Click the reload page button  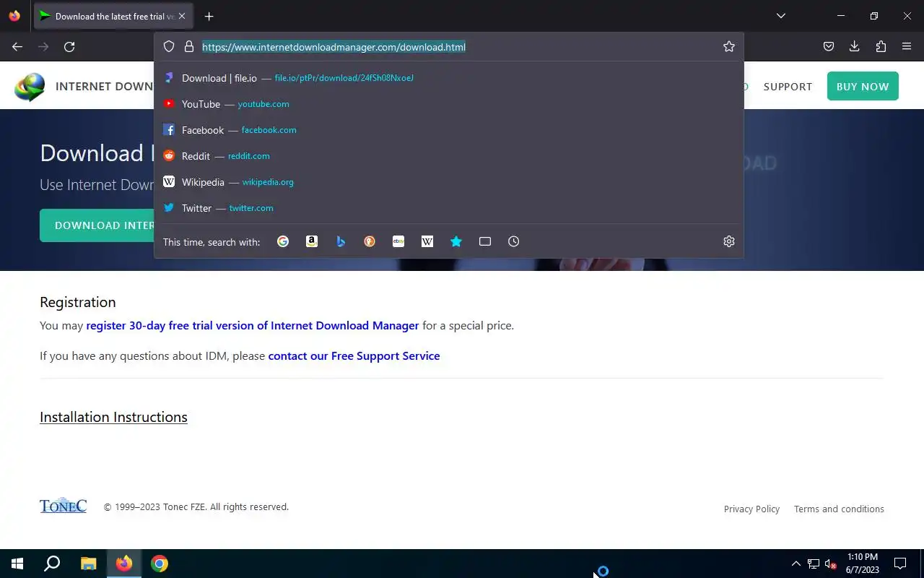click(x=69, y=47)
